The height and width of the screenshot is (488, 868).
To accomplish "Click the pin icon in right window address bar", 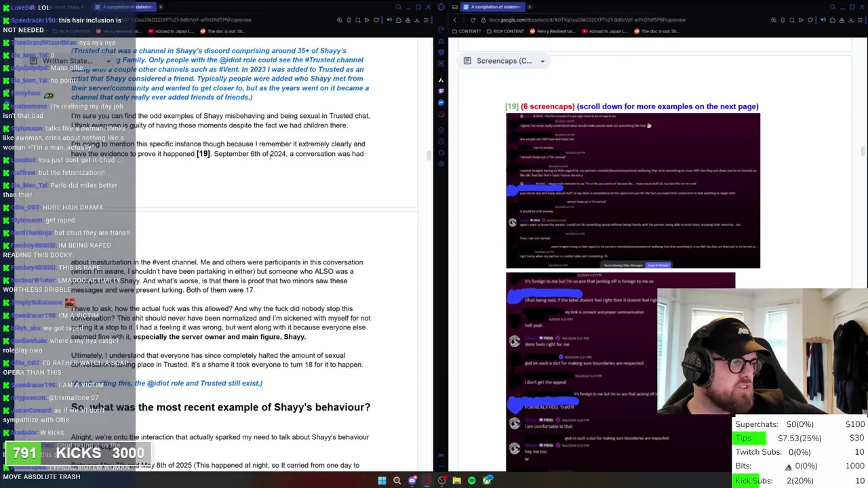I will pos(783,20).
